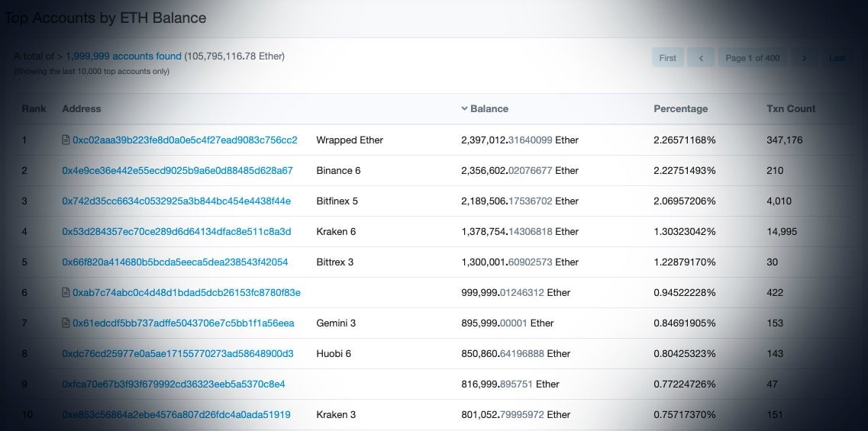Click percentage 0.77224726%
This screenshot has width=868, height=431.
click(x=685, y=384)
